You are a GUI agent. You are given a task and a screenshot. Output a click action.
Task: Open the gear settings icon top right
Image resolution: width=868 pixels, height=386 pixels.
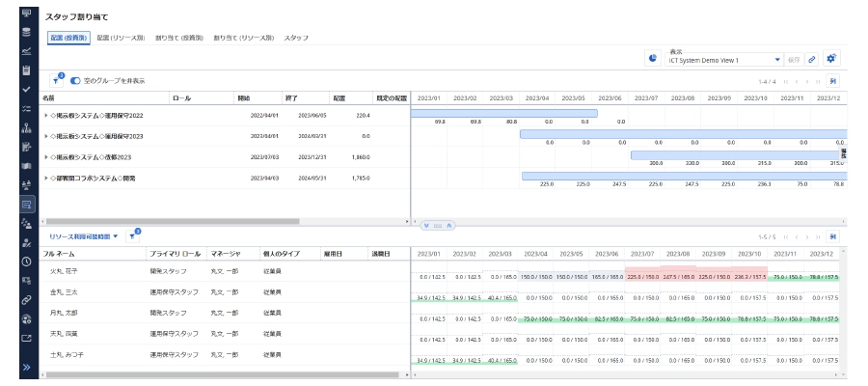point(831,59)
